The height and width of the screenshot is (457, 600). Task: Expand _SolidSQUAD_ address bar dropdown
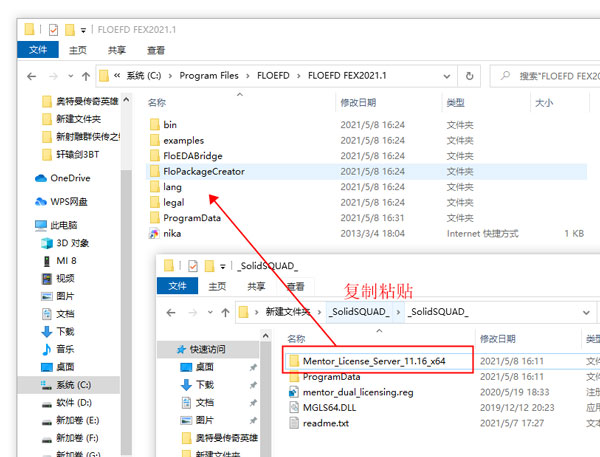click(x=586, y=312)
